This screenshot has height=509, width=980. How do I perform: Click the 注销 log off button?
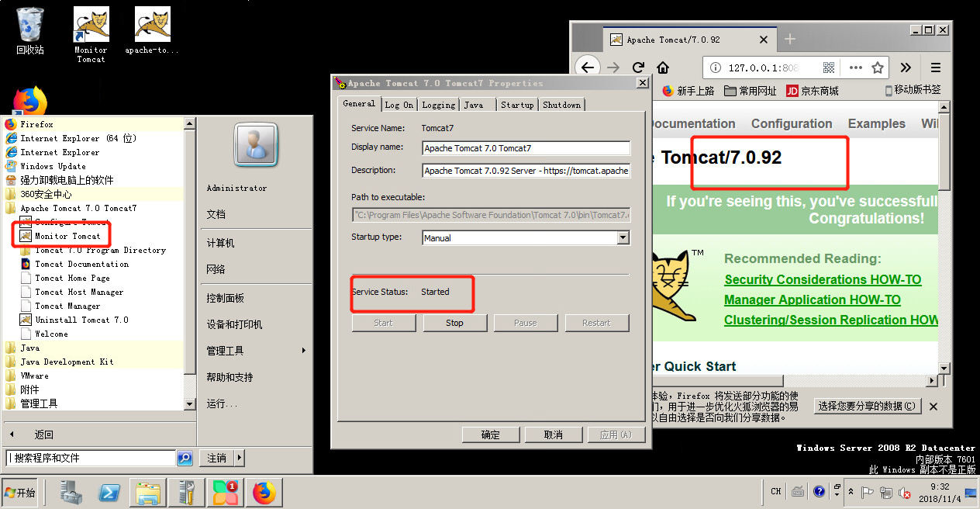coord(216,458)
